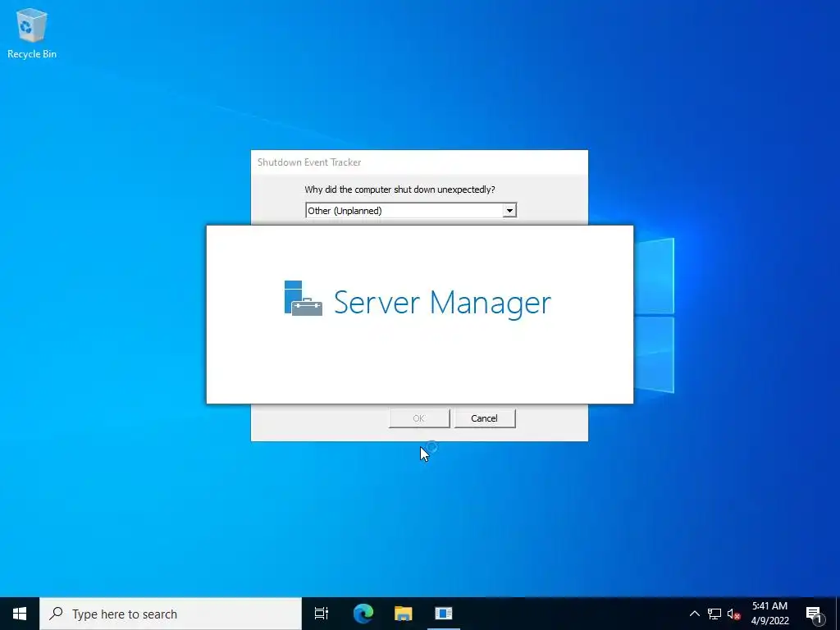Viewport: 840px width, 630px height.
Task: Click the Type here to search box
Action: (171, 614)
